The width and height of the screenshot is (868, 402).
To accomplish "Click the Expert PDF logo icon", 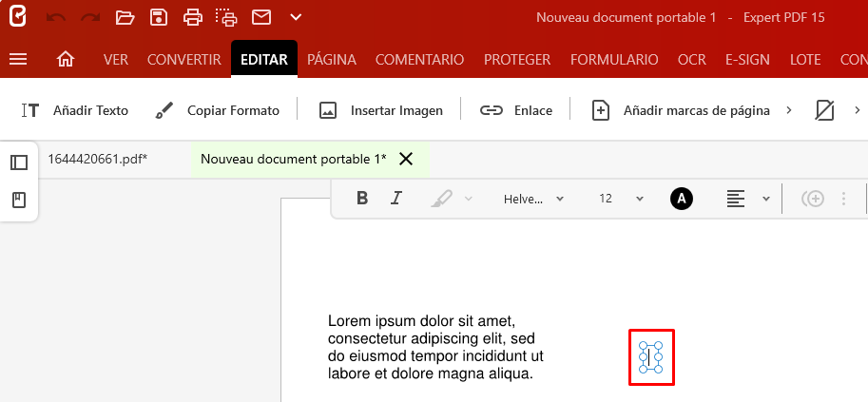I will pos(18,17).
